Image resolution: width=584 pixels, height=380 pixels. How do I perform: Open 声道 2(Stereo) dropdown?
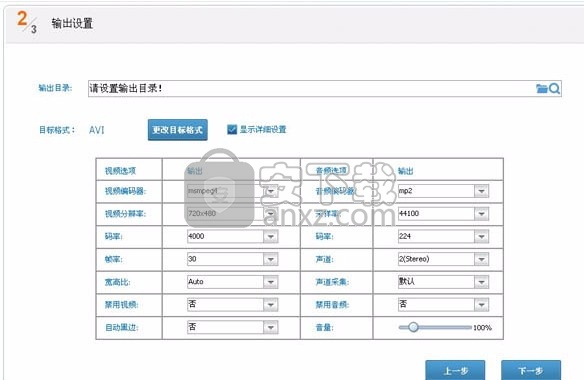(481, 259)
